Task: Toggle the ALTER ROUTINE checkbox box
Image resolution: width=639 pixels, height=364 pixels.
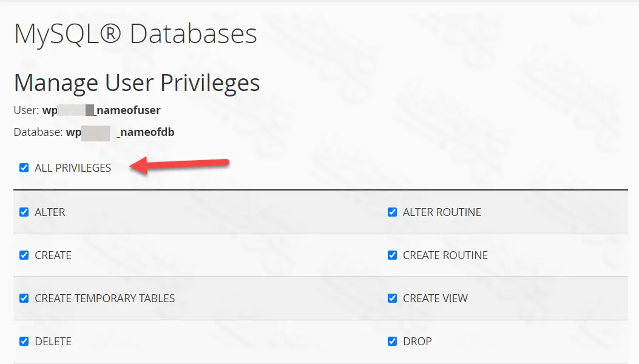Action: [393, 212]
